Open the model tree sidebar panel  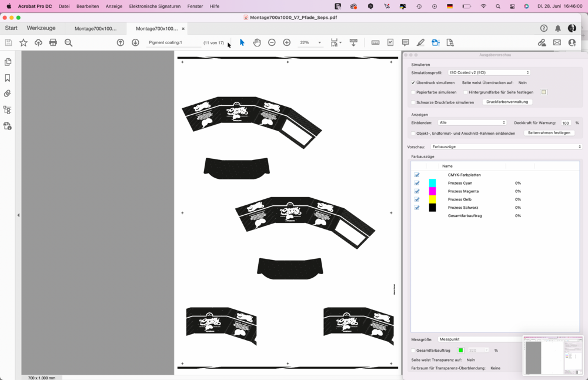8,110
